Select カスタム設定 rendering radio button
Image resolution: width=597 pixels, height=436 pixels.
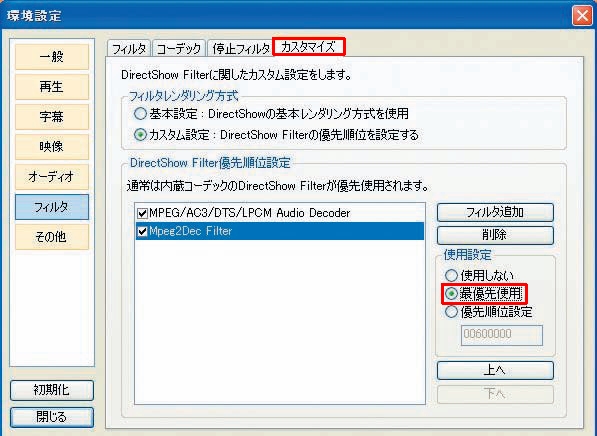coord(140,135)
